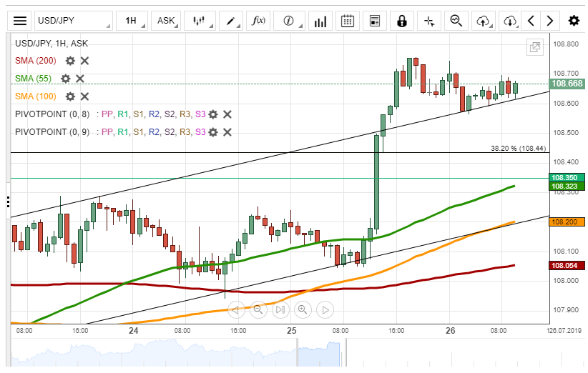
Task: Remove the SMA (100) indicator
Action: click(84, 96)
